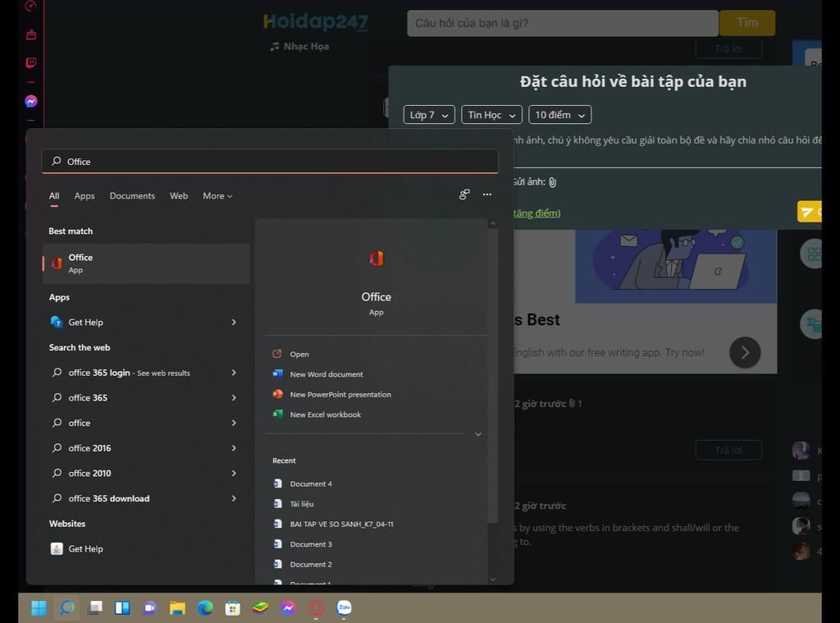Viewport: 840px width, 623px height.
Task: Expand the Get Help app result chevron
Action: [234, 323]
